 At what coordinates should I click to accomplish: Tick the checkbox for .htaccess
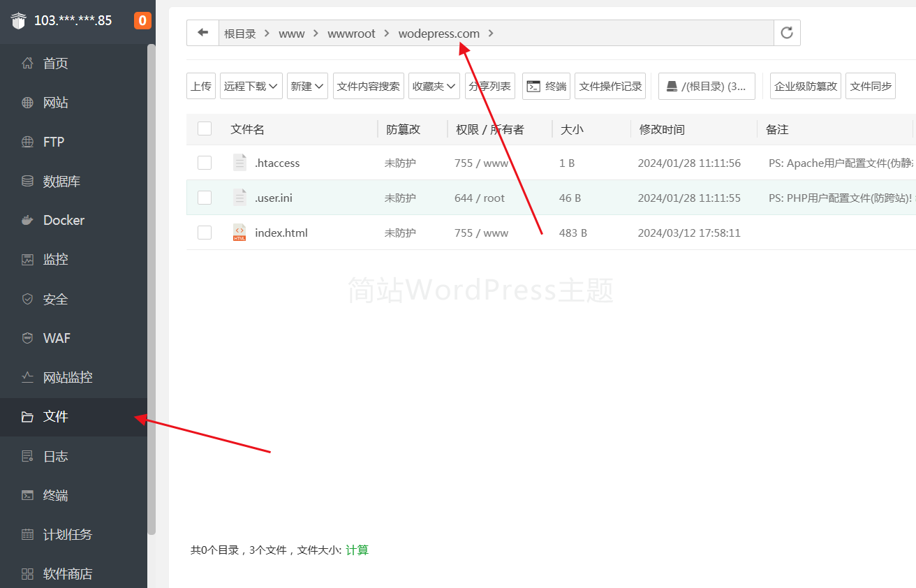point(205,163)
